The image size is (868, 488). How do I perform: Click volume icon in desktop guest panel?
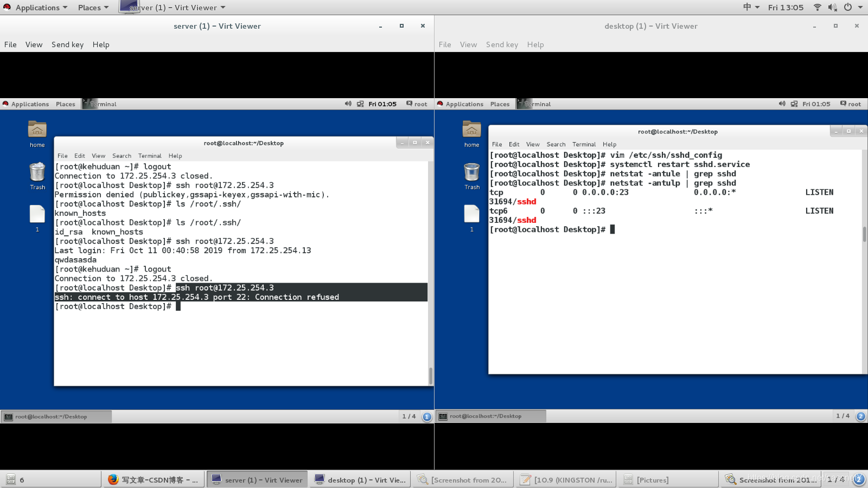(782, 104)
